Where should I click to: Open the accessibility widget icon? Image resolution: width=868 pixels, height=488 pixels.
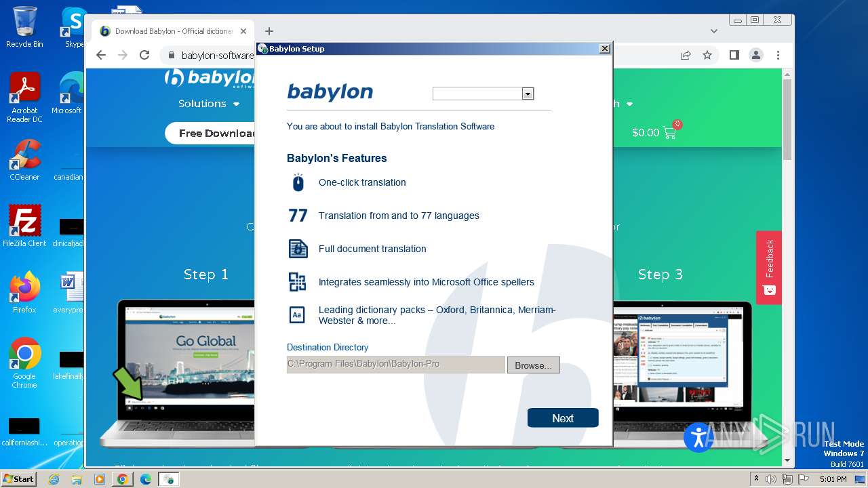click(x=698, y=437)
